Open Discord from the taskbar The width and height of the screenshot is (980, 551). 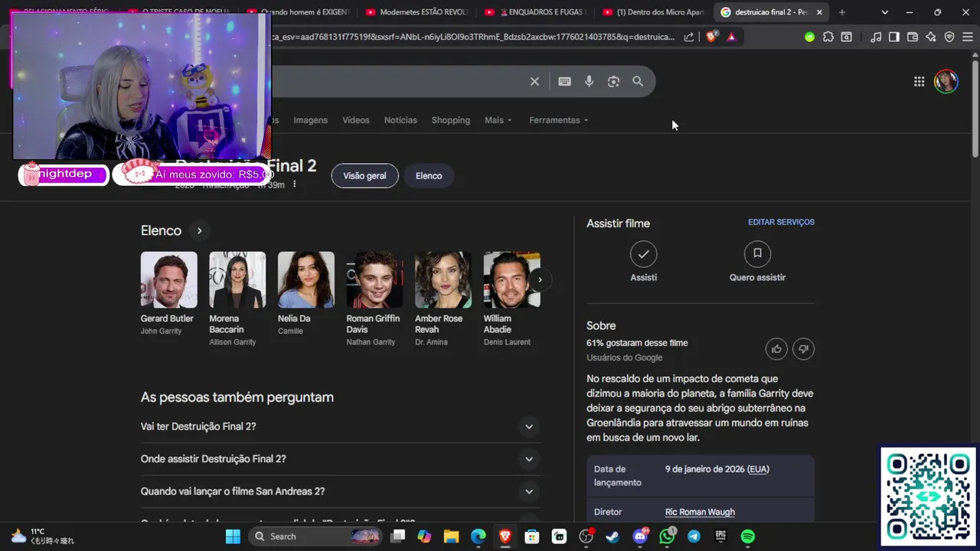640,536
